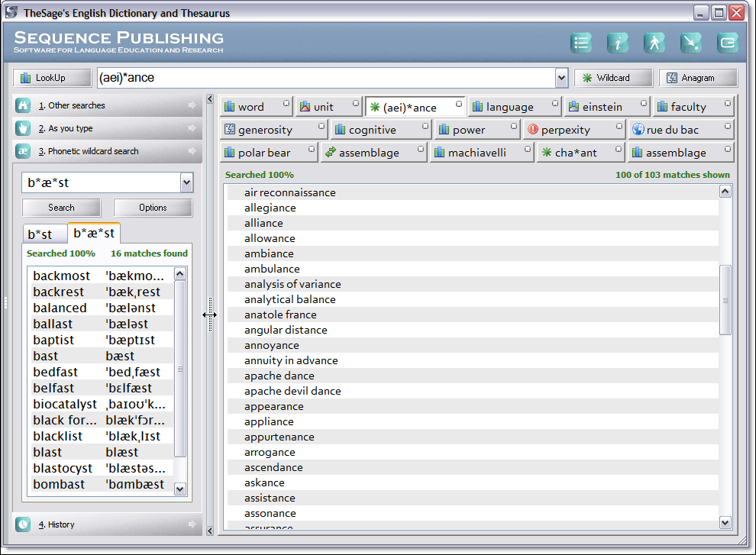This screenshot has width=756, height=555.
Task: Click into the phonetic pattern field b*æ*st
Action: (x=102, y=182)
